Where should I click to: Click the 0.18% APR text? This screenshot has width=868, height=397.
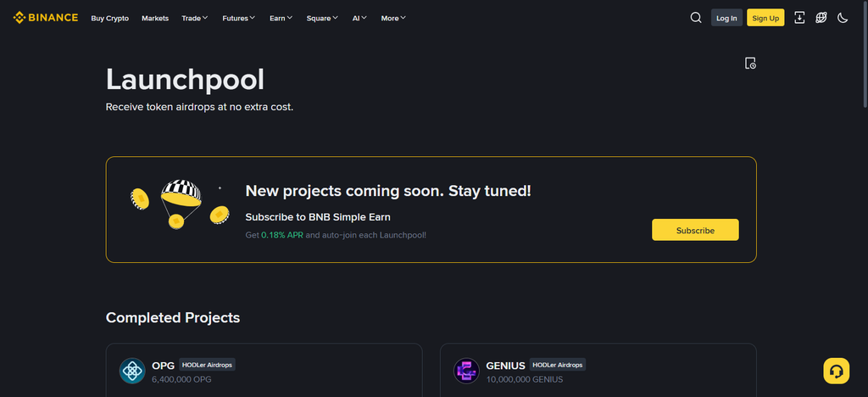[282, 235]
